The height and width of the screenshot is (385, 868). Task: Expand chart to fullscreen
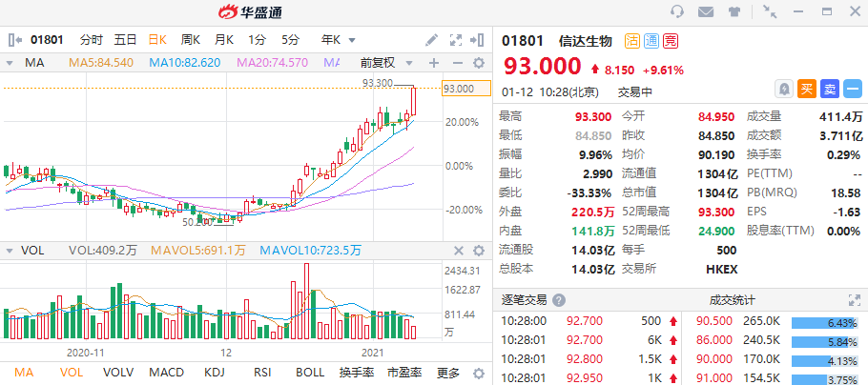[x=456, y=40]
